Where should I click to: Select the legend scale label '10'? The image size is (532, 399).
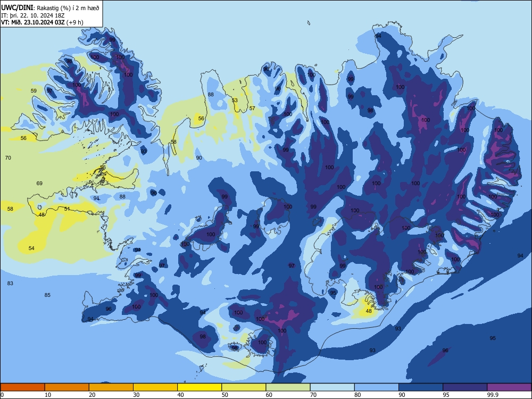(x=48, y=395)
